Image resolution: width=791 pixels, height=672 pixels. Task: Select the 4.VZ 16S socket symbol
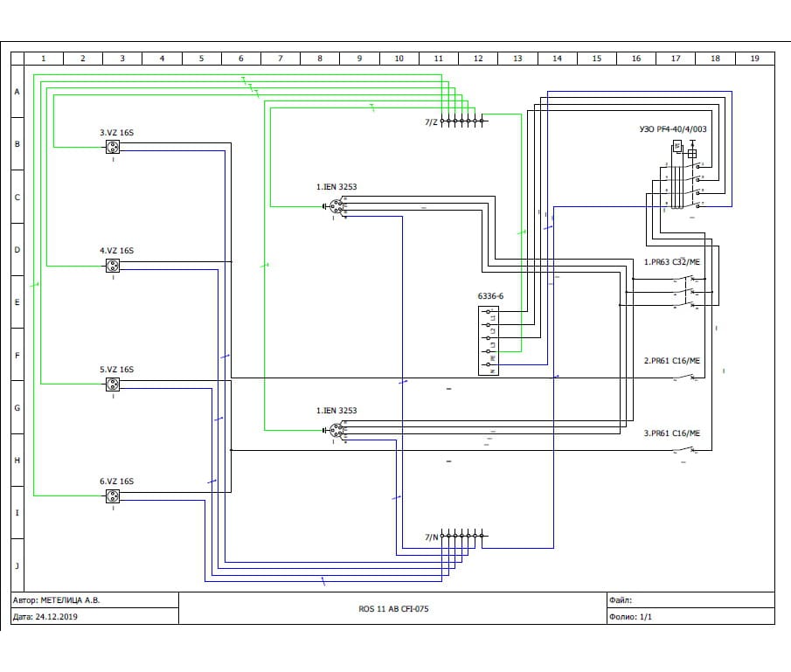tap(113, 266)
